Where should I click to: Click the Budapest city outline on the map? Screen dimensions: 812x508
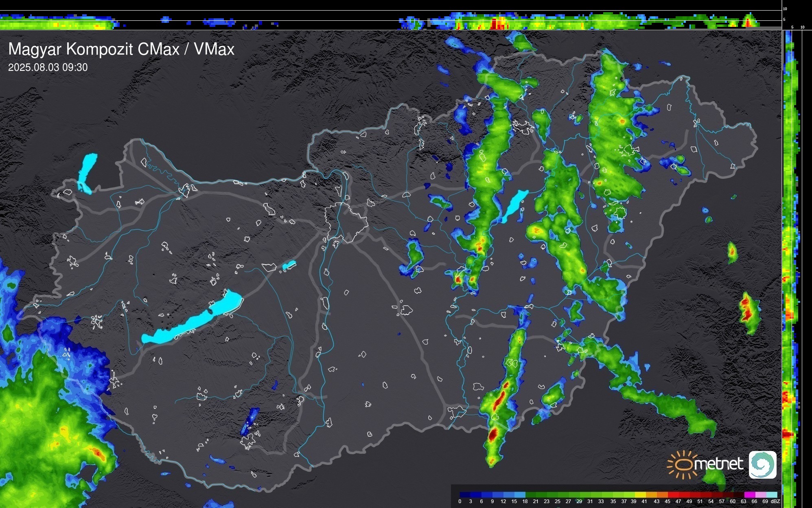point(346,222)
